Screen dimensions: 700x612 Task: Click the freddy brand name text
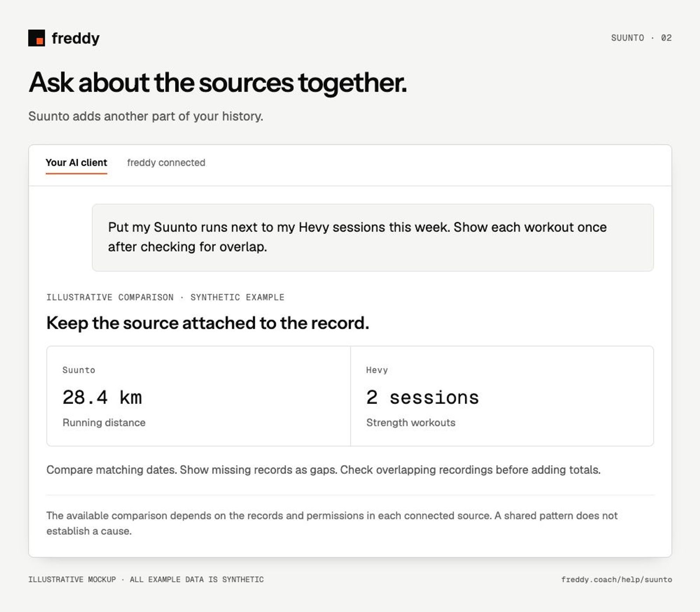coord(76,38)
